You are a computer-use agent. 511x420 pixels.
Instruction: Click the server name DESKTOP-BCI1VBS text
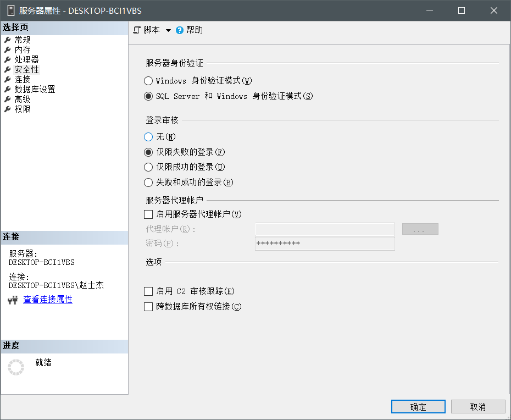41,263
